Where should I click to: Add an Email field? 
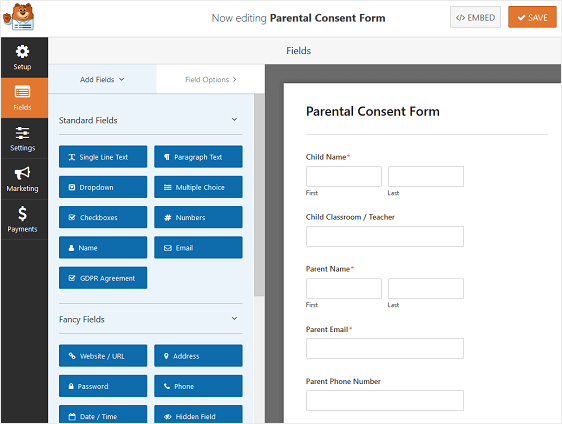[x=198, y=247]
